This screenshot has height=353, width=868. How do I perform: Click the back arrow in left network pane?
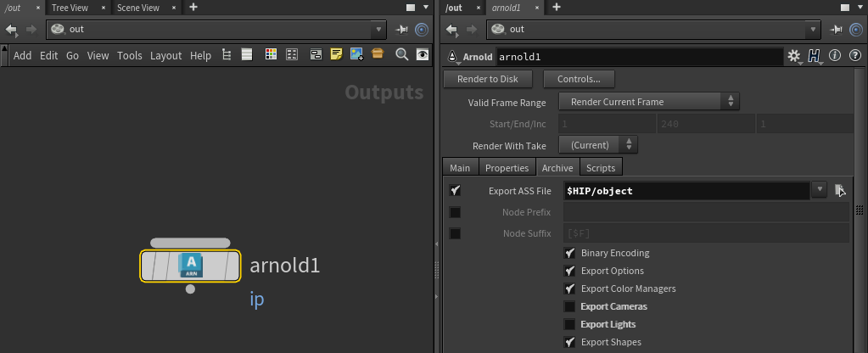12,30
